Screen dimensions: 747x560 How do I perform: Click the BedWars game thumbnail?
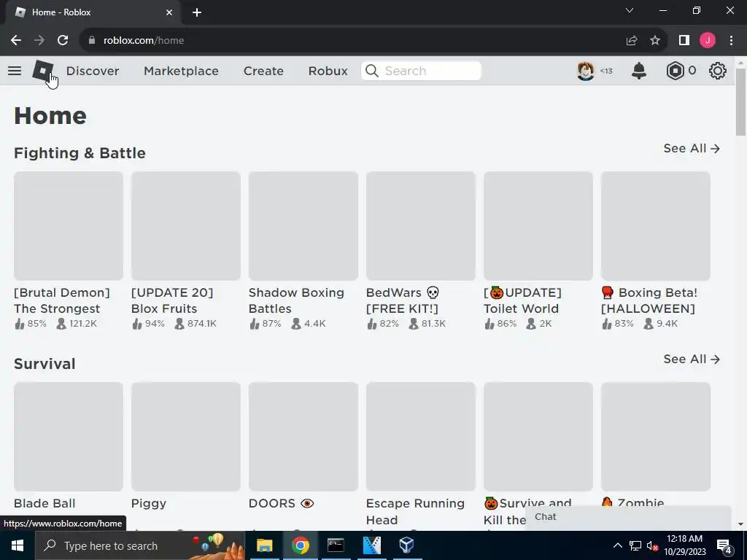tap(421, 226)
